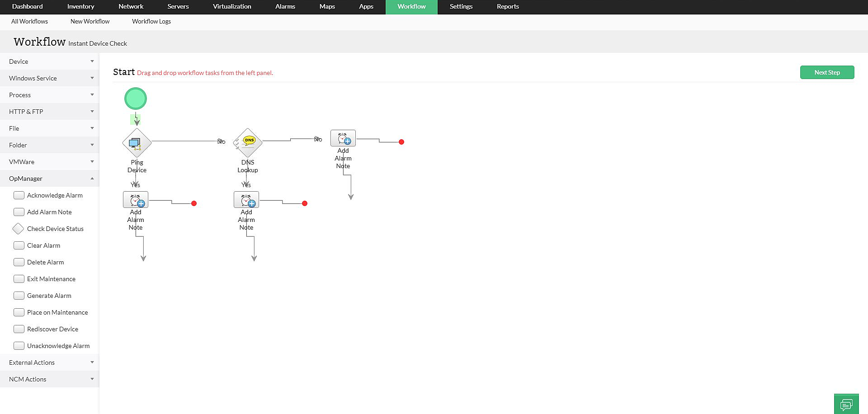Pick the Add Alarm Note task icon in panel
The image size is (868, 414).
click(x=19, y=212)
